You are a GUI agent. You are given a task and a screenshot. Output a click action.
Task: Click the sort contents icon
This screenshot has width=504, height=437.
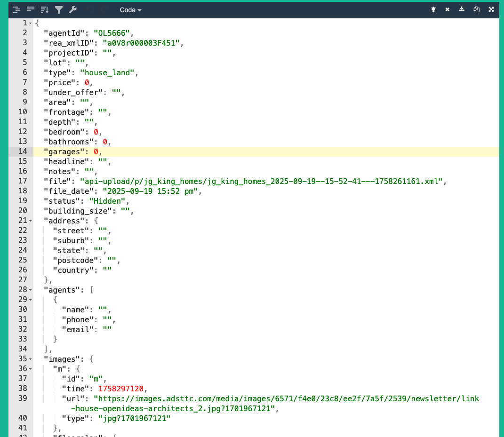45,9
